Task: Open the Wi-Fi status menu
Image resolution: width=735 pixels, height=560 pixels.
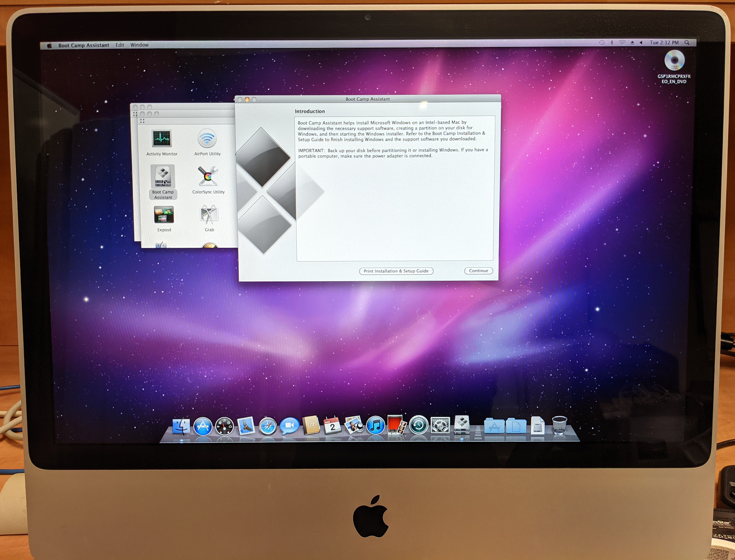Action: coord(622,43)
